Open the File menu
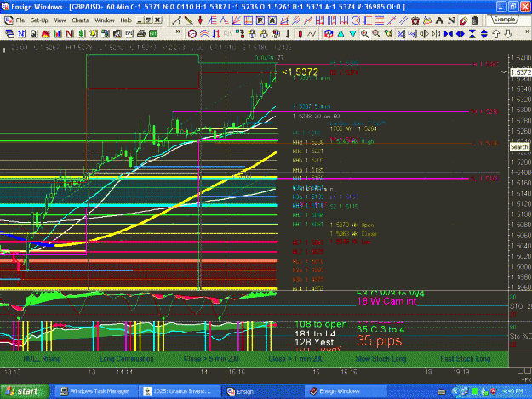532x399 pixels. pyautogui.click(x=20, y=20)
